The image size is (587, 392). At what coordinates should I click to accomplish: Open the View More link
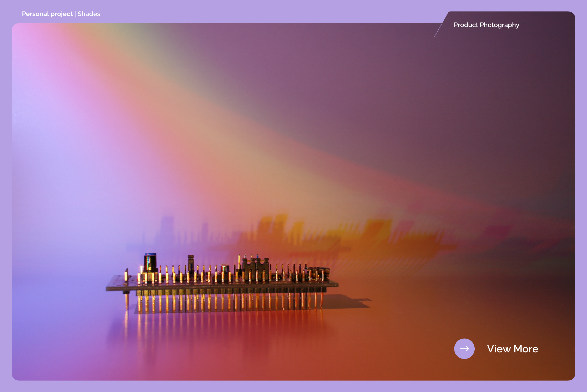coord(512,349)
